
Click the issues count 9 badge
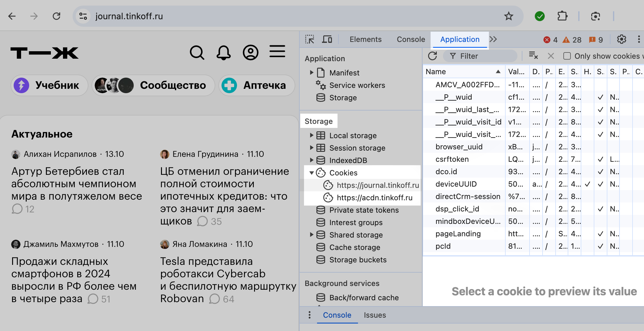pos(596,40)
